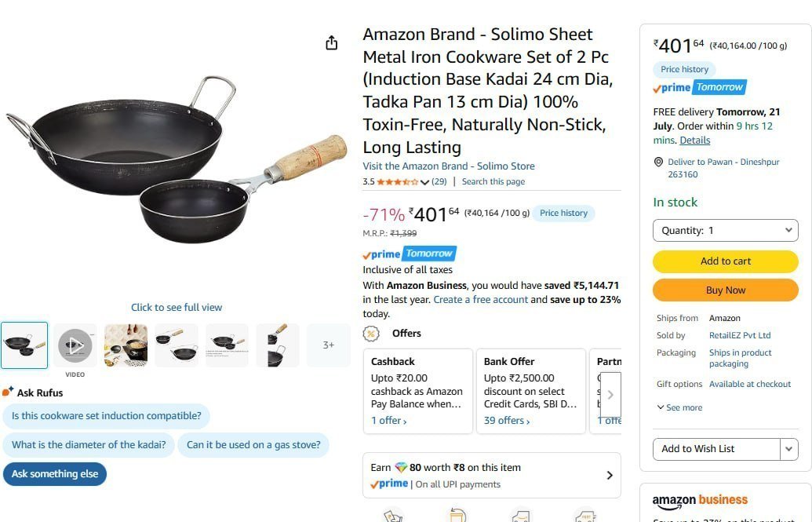Click Ask something else button

point(55,474)
